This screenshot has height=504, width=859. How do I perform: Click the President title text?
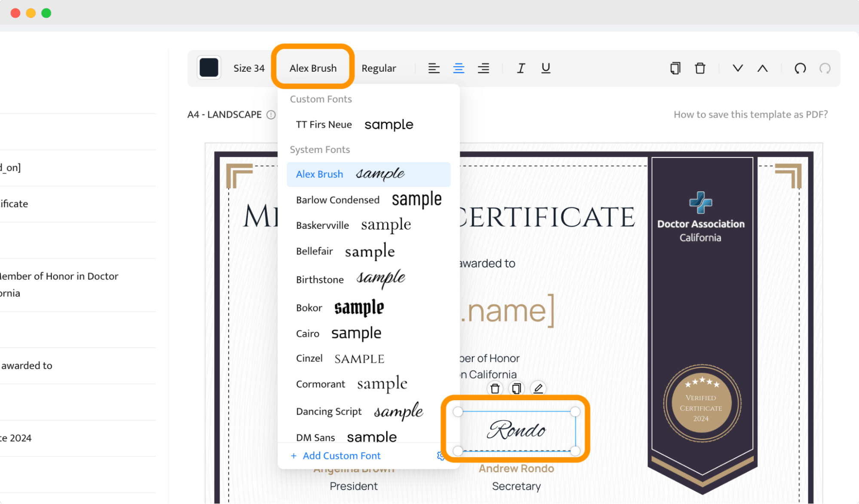[x=354, y=486]
